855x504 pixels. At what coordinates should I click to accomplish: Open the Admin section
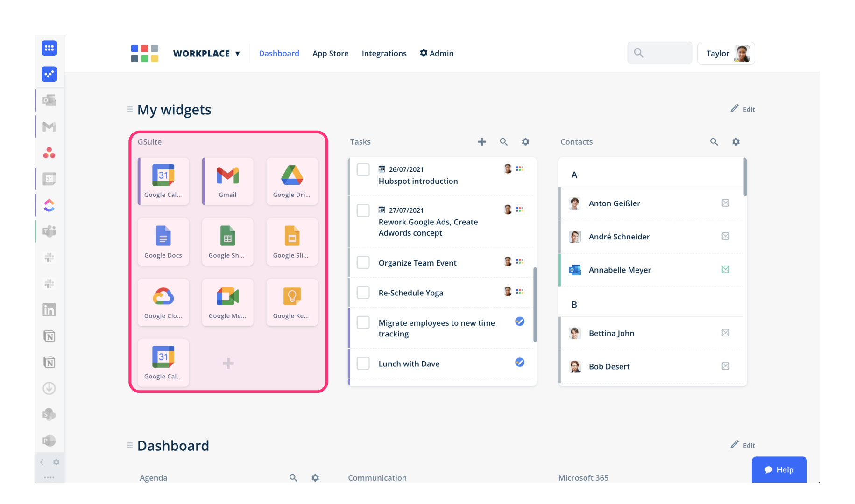coord(437,53)
